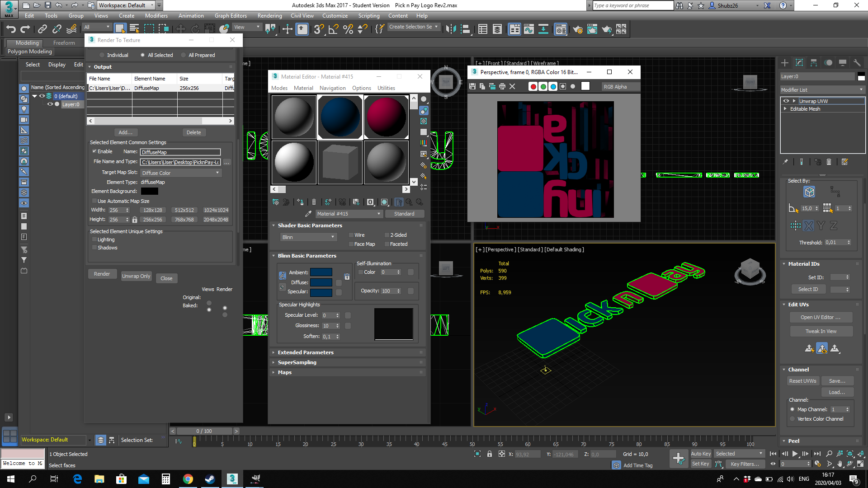Click the material eyedropper tool
This screenshot has width=868, height=488.
(308, 214)
